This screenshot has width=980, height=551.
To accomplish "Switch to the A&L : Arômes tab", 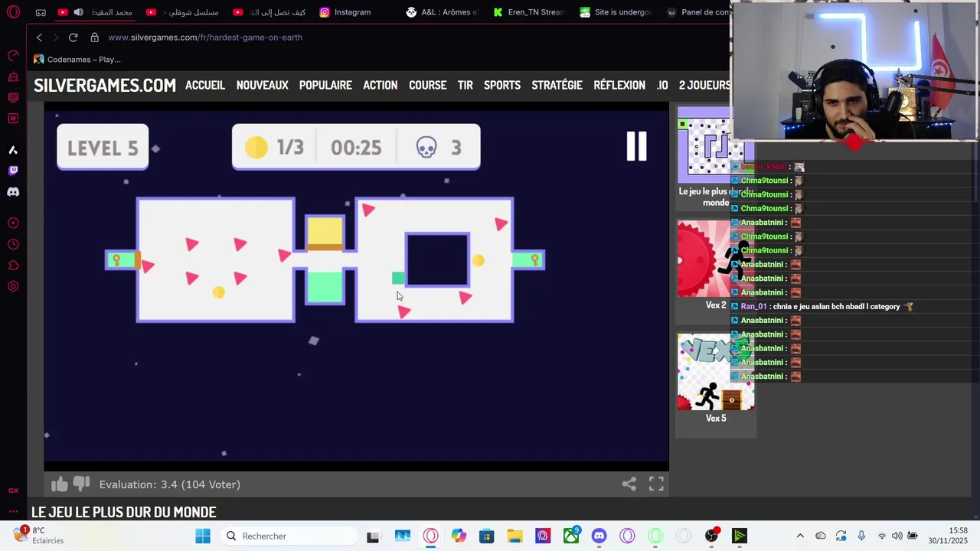I will 442,12.
